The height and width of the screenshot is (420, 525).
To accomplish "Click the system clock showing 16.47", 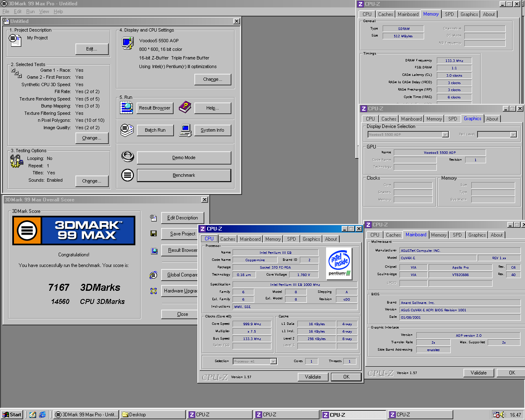I will point(515,415).
